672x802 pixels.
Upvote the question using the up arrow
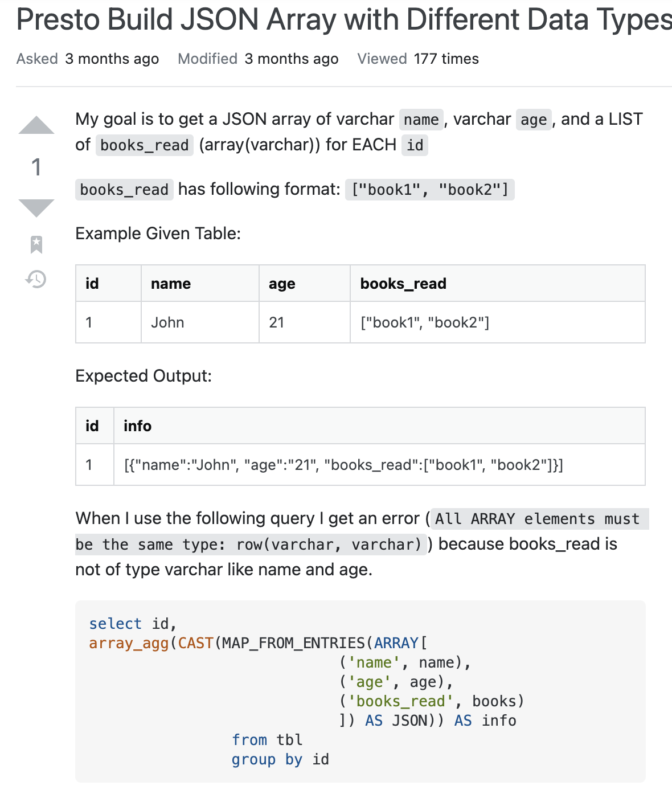click(36, 126)
